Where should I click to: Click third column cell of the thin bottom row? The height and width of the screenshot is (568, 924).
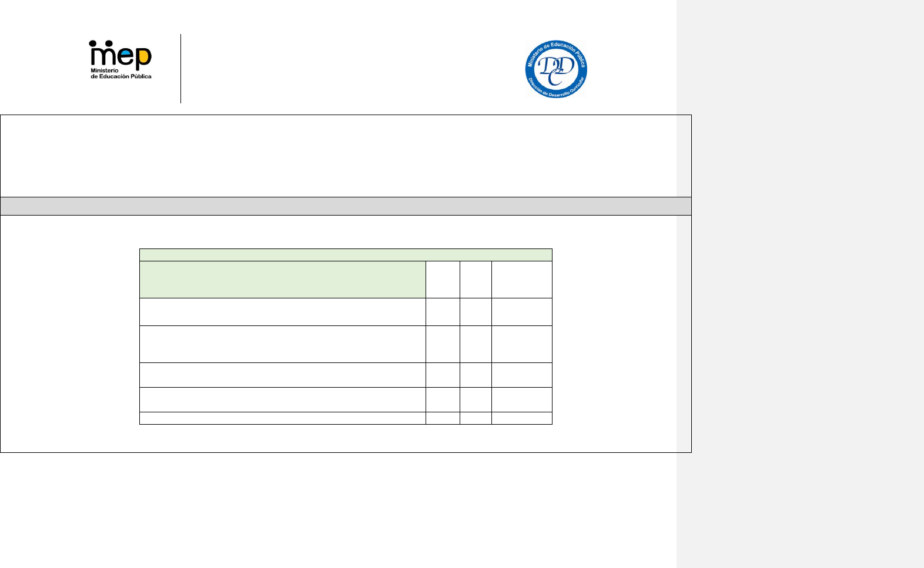tap(476, 418)
